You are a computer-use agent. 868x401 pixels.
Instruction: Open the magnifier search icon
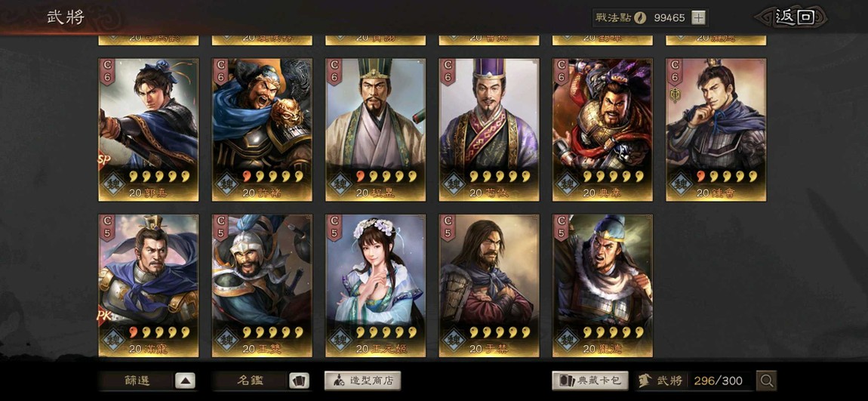click(766, 381)
